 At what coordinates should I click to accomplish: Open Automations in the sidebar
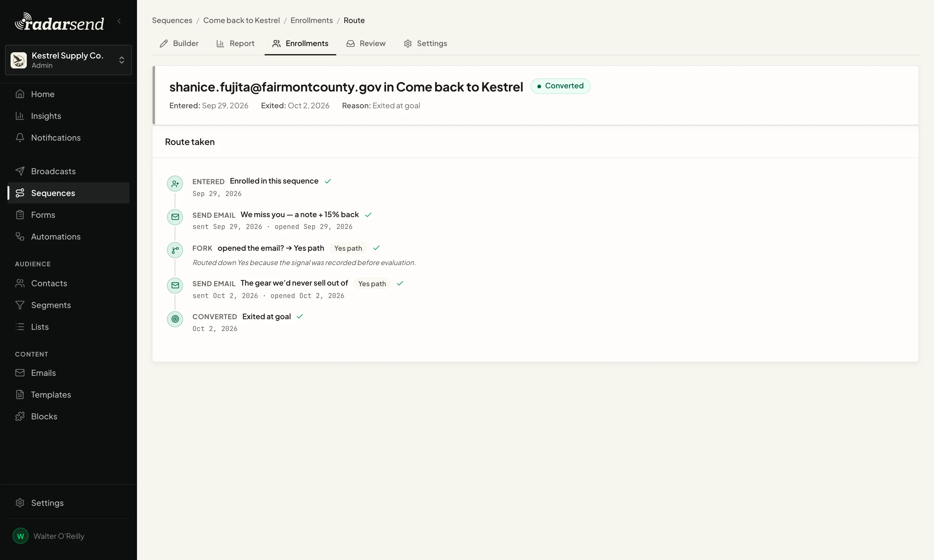point(68,237)
